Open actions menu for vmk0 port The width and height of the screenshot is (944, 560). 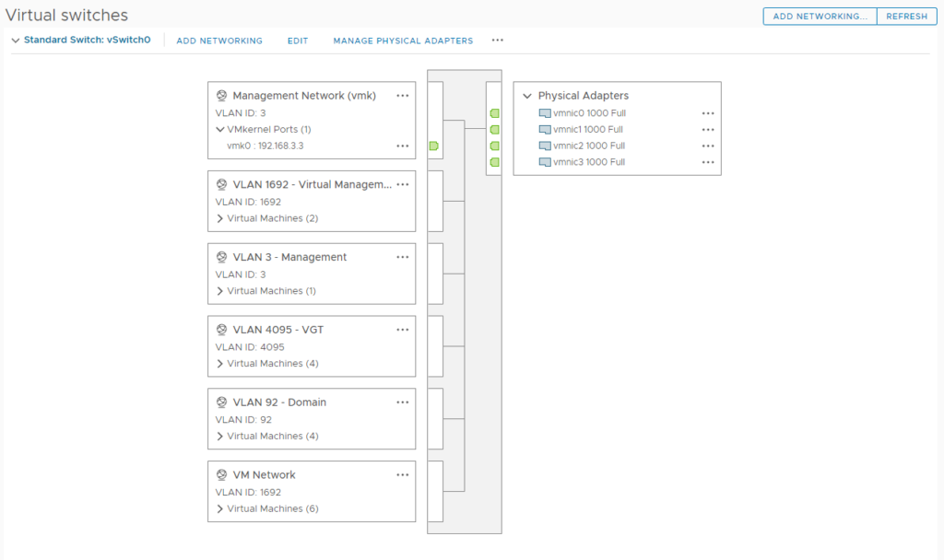click(x=402, y=146)
